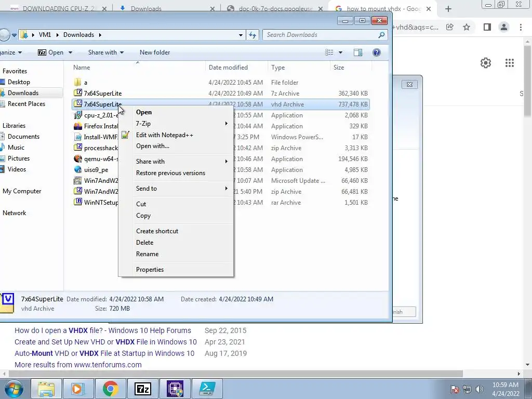Switch to DOWNLOADING CPU-Z Chrome tab
The image size is (532, 399).
coord(58,9)
